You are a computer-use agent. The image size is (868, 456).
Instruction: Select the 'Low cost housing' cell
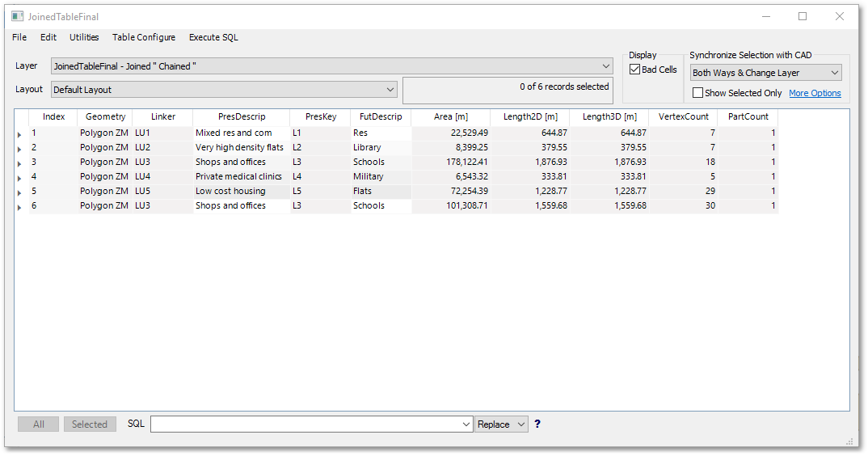242,191
